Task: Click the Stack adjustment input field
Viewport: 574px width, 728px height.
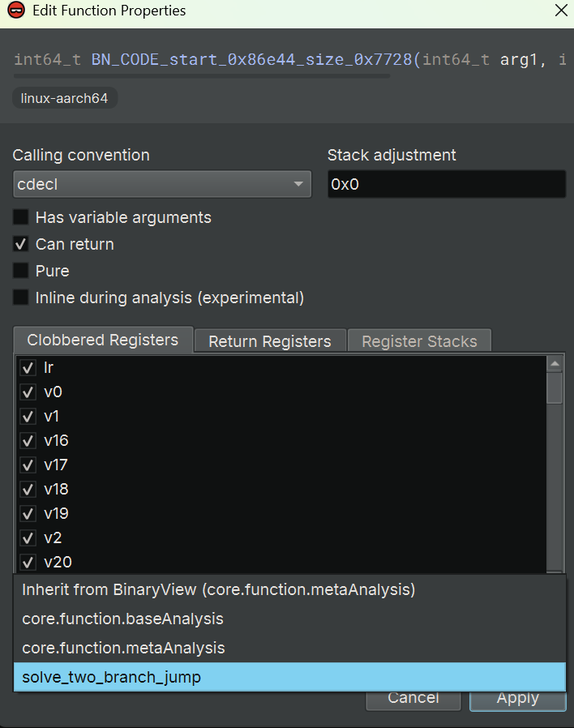Action: (x=446, y=184)
